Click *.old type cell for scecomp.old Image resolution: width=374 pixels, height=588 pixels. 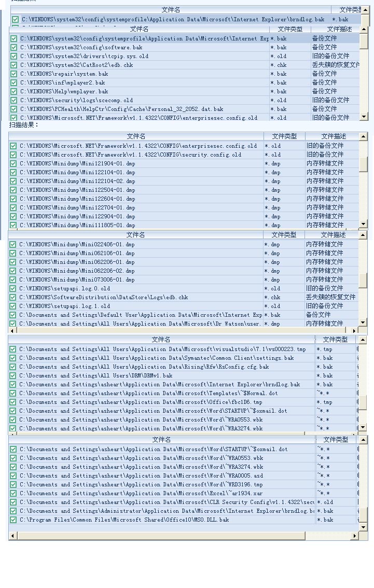(x=290, y=101)
